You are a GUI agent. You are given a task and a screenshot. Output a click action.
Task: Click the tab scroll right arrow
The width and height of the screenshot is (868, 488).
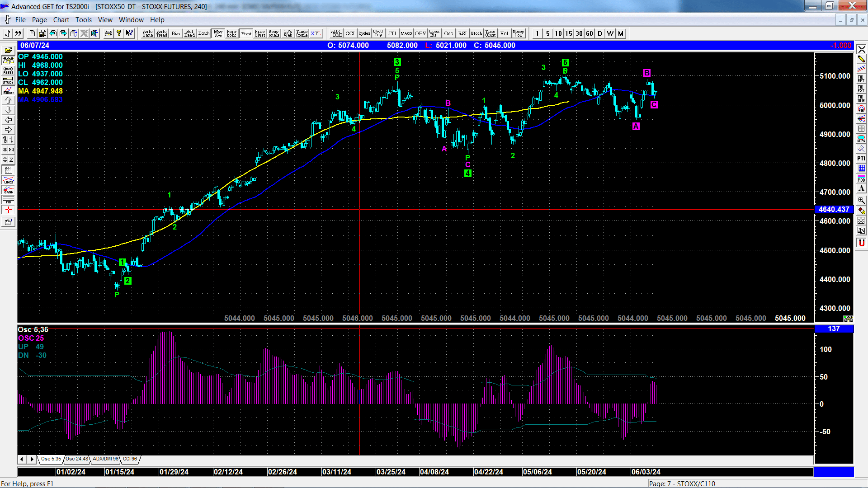(32, 459)
